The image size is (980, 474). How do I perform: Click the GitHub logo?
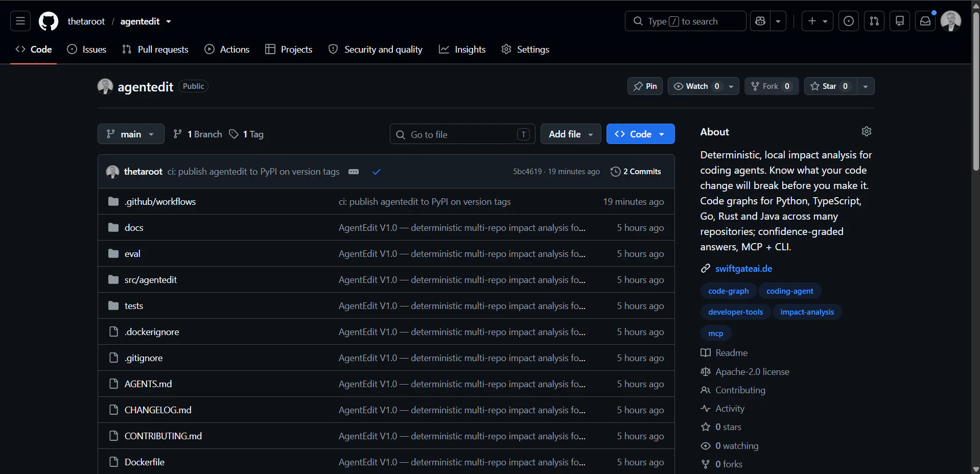pyautogui.click(x=49, y=21)
